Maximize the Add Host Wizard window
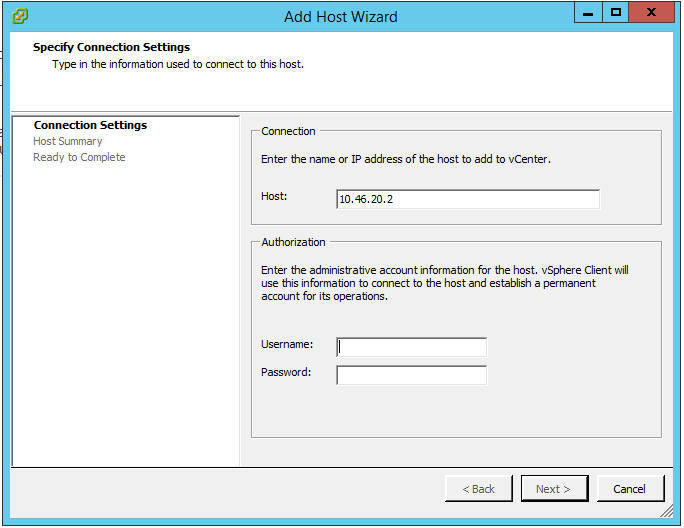This screenshot has height=528, width=684. 616,13
